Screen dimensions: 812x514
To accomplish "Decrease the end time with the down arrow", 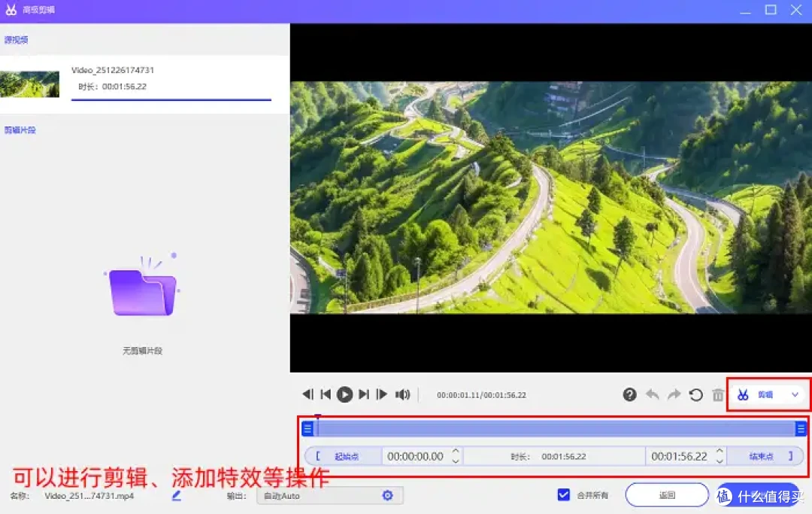I will (720, 461).
